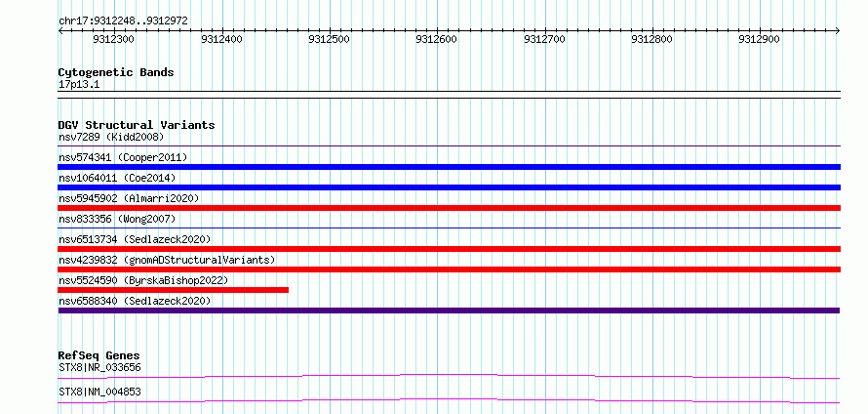Image resolution: width=868 pixels, height=414 pixels.
Task: Open variant nsv833356 (Wong2007) label
Action: tap(117, 219)
